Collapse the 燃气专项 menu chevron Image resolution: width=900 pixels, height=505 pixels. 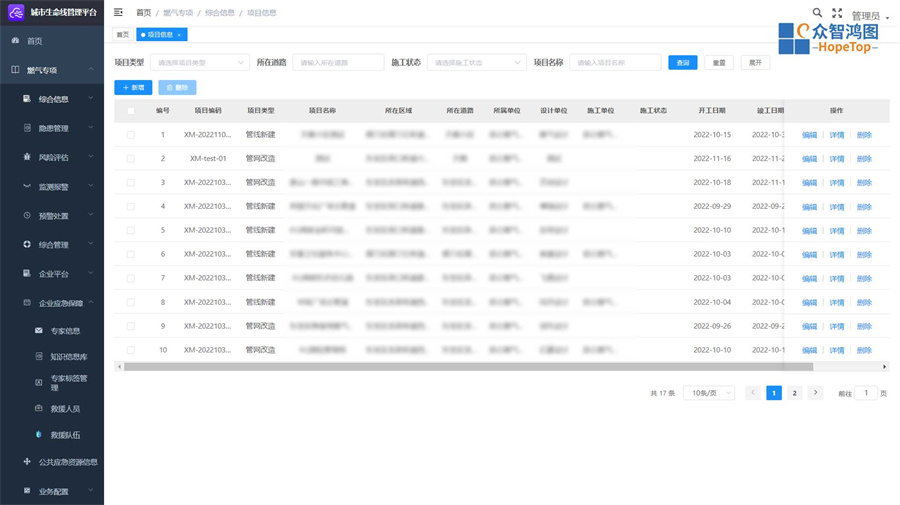tap(91, 69)
